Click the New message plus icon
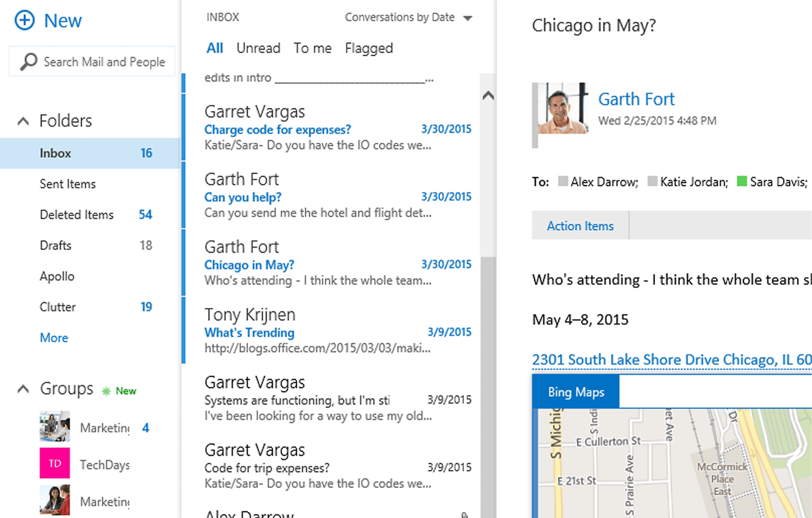This screenshot has height=518, width=812. tap(24, 20)
